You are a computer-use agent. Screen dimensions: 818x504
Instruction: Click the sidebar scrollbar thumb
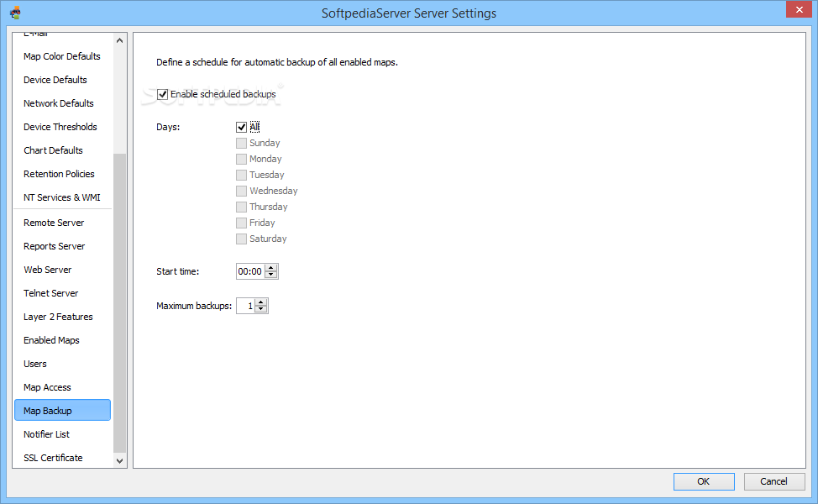[x=119, y=302]
